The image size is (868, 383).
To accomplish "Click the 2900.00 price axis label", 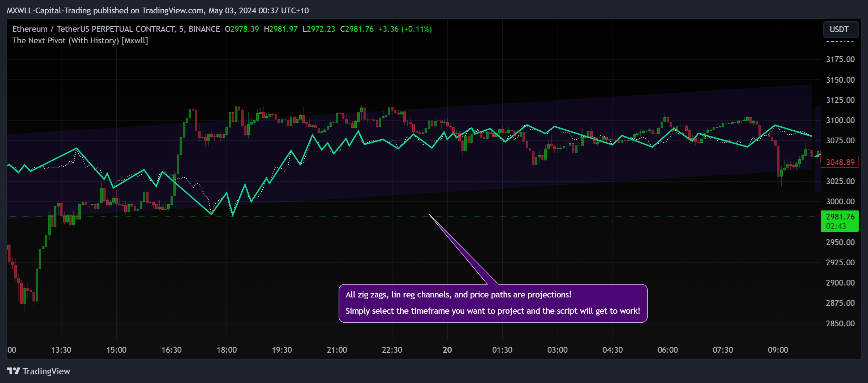I will click(840, 283).
